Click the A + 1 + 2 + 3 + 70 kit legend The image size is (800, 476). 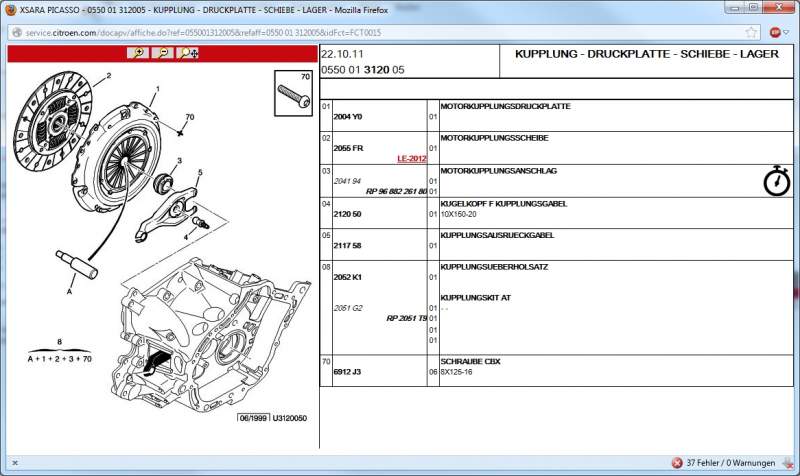point(60,359)
